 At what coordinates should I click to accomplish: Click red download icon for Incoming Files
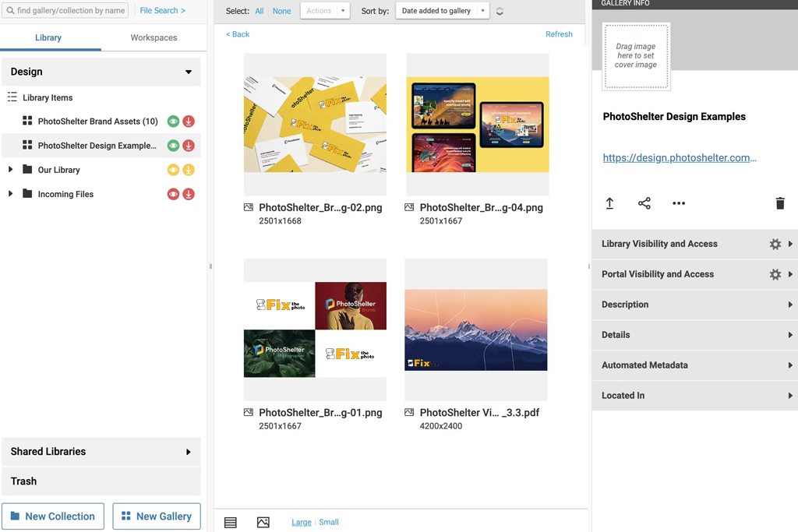pos(189,194)
